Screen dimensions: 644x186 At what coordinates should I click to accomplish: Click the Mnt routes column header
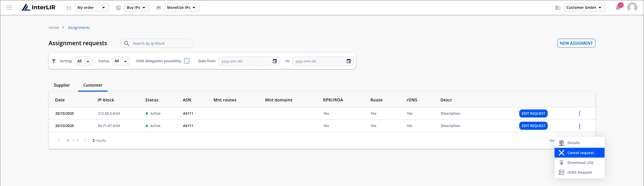tap(225, 100)
